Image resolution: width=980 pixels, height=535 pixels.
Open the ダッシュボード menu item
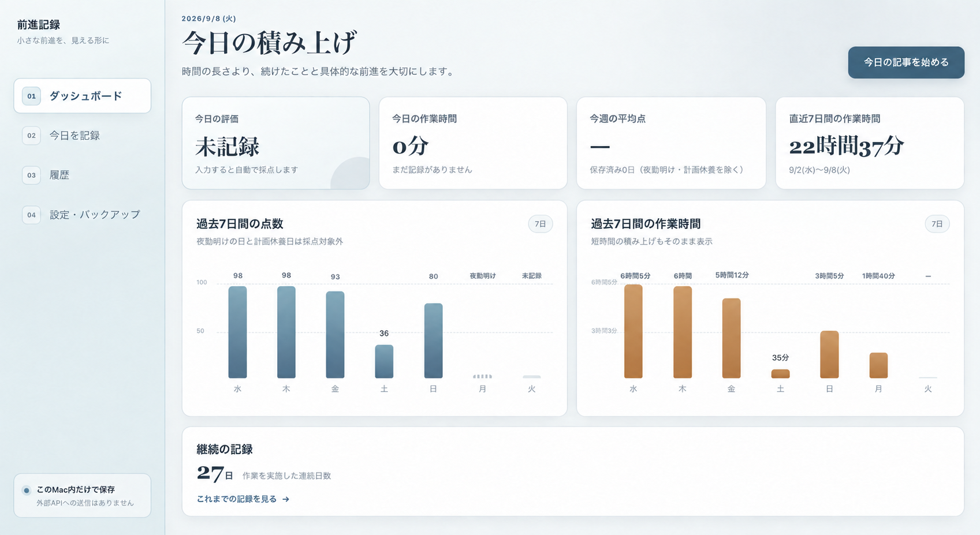pyautogui.click(x=83, y=96)
